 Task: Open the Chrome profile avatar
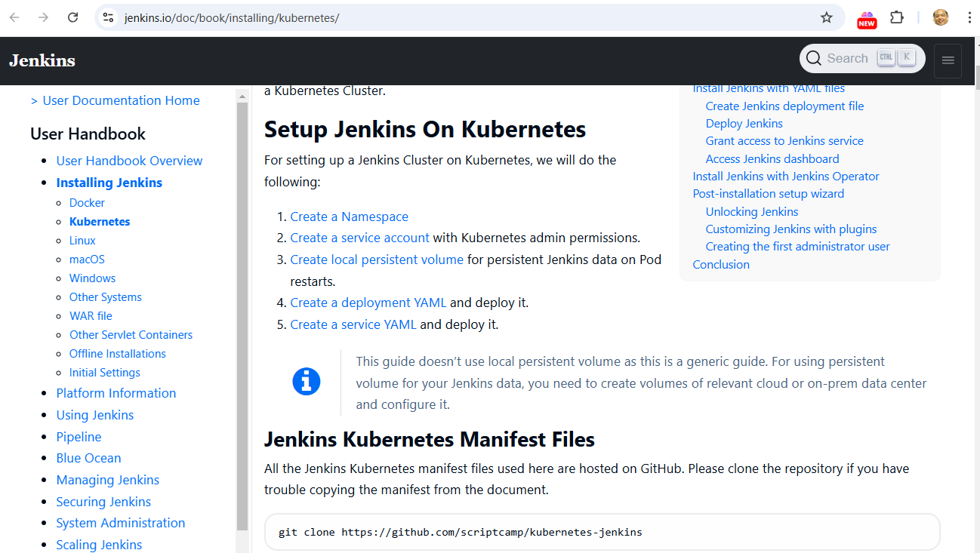tap(941, 17)
